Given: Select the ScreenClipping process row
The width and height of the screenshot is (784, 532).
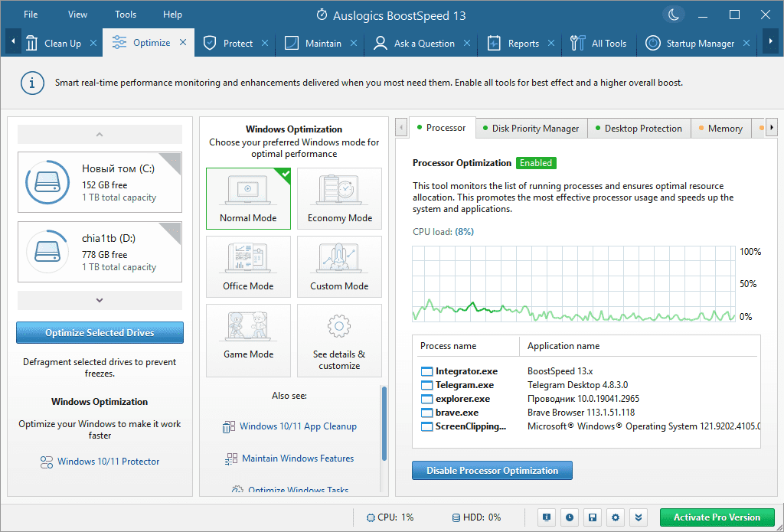Looking at the screenshot, I should pos(589,426).
